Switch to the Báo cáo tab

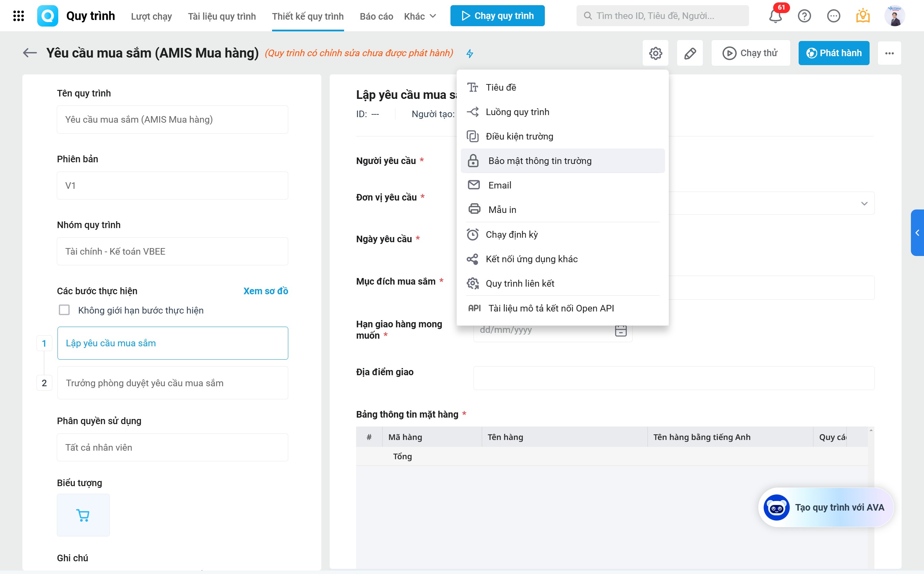point(376,16)
